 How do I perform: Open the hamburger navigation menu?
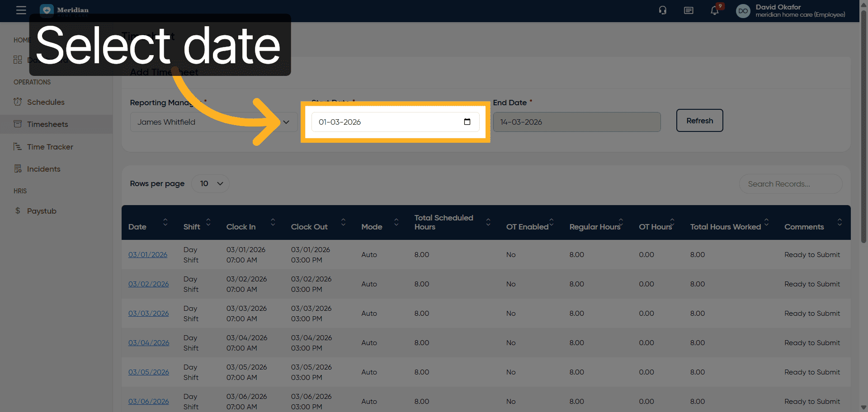pos(21,10)
